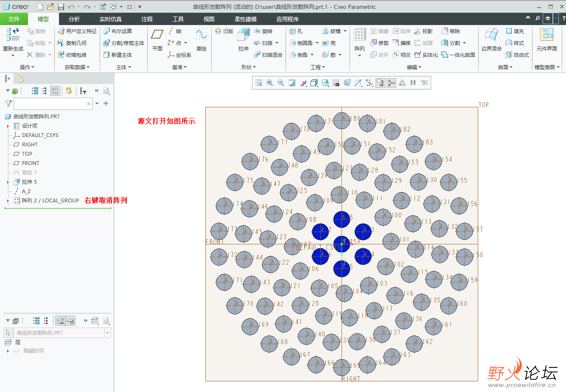Select the Extrude (拉伸) tool
This screenshot has height=392, width=566.
[x=244, y=40]
